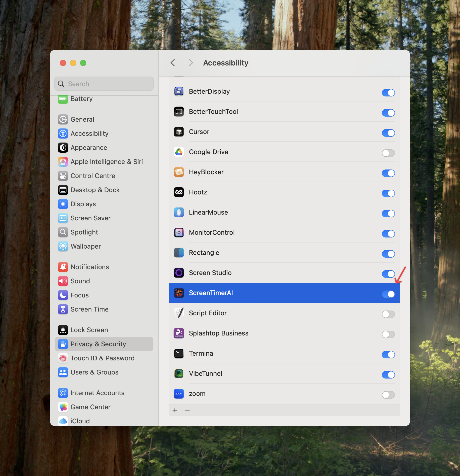Select the Game Center sidebar icon
This screenshot has width=460, height=476.
coord(63,407)
